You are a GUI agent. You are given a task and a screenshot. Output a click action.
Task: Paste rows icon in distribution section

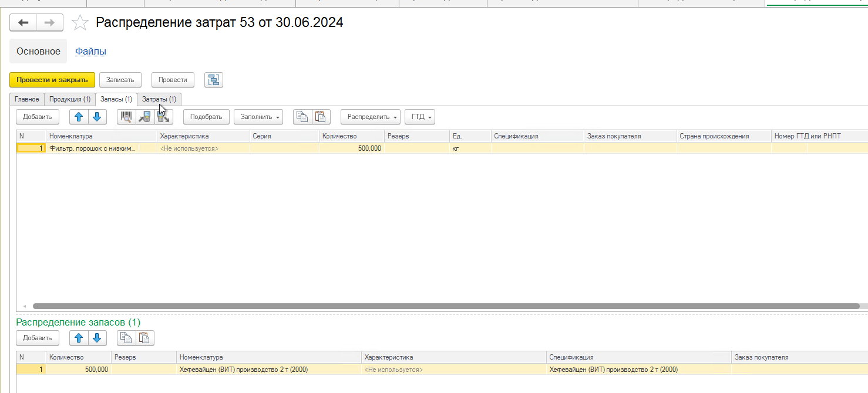[x=145, y=337]
